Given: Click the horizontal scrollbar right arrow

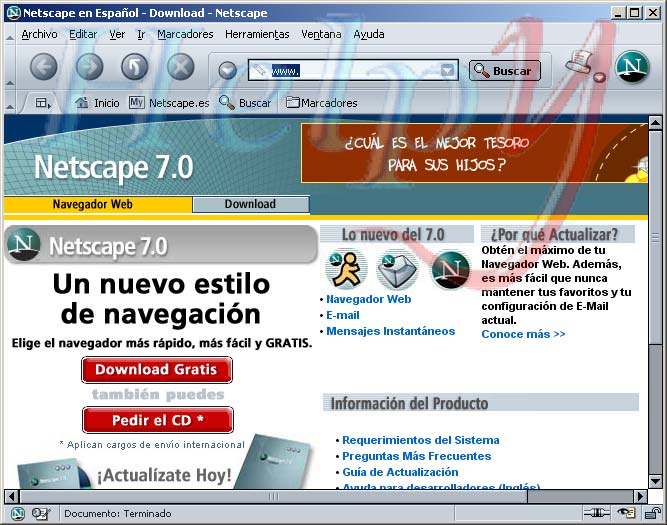Looking at the screenshot, I should (640, 496).
